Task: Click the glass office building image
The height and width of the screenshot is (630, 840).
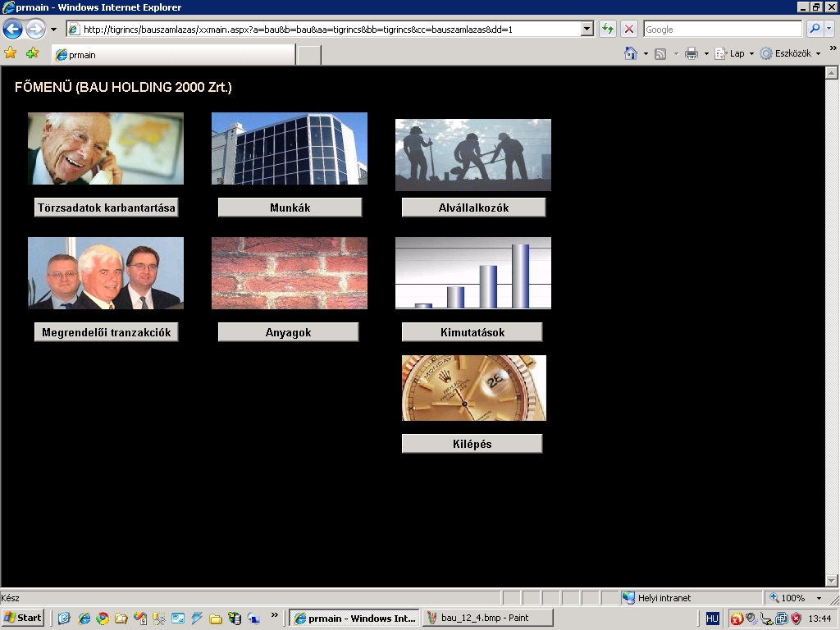Action: (290, 148)
